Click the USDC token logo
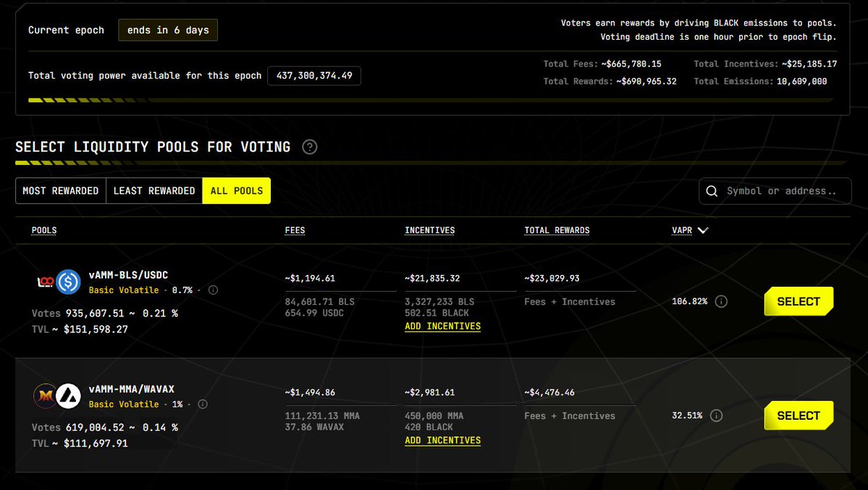Image resolution: width=868 pixels, height=490 pixels. (68, 282)
